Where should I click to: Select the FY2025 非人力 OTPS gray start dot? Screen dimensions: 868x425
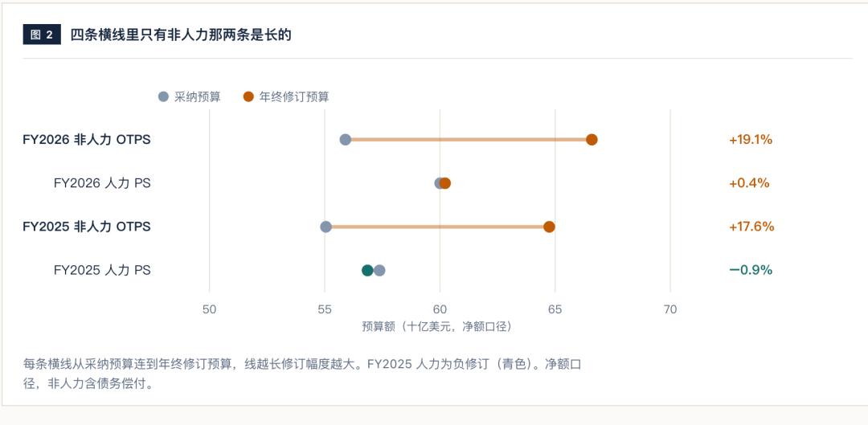tap(326, 227)
